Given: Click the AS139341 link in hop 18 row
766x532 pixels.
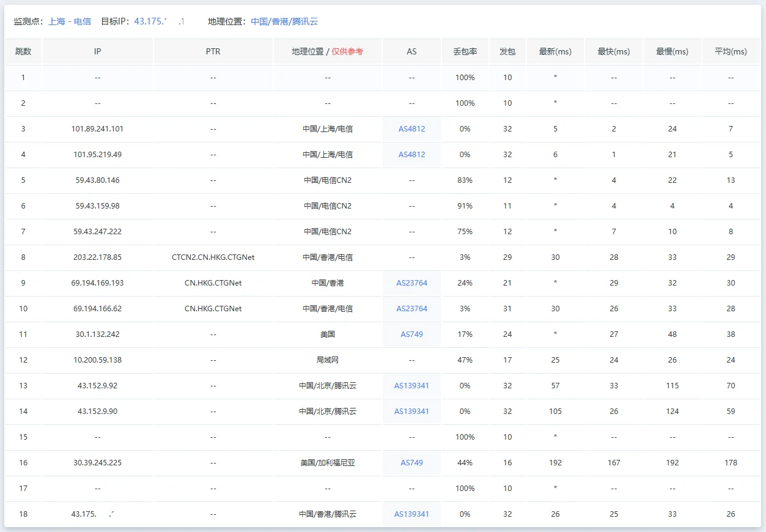Looking at the screenshot, I should click(411, 514).
